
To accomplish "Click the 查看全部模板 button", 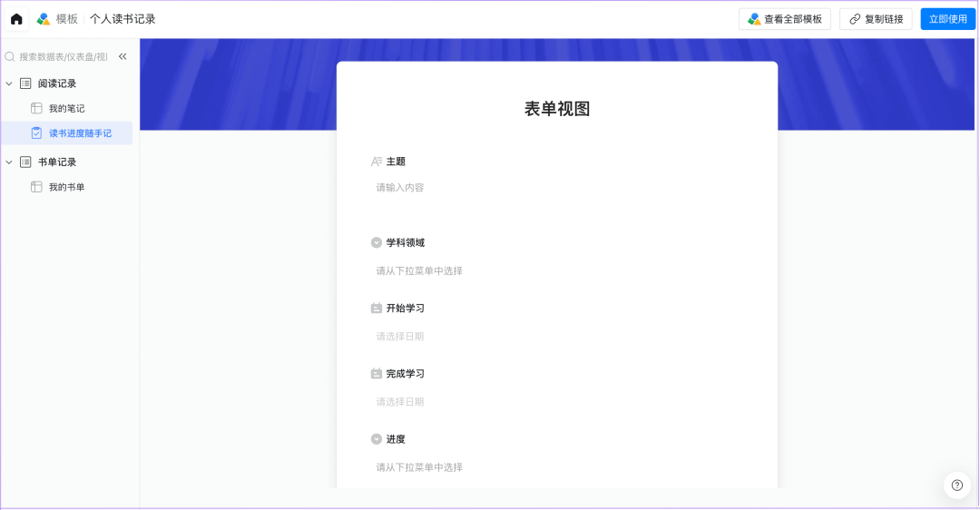I will (785, 19).
